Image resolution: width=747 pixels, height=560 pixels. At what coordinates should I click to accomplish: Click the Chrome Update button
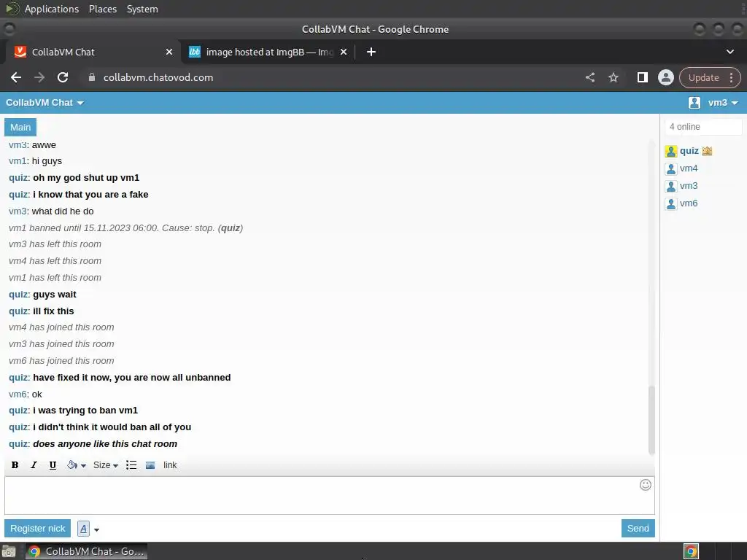click(703, 77)
